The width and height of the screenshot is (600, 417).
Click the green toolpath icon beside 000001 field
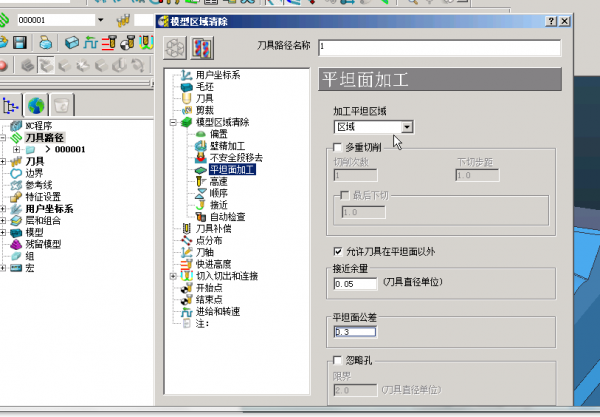coord(4,20)
